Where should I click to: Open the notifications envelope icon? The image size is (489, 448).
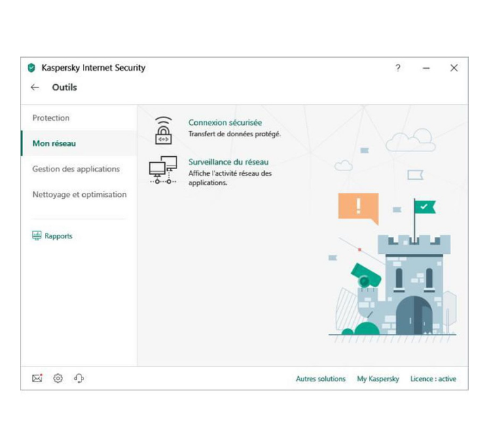click(37, 379)
